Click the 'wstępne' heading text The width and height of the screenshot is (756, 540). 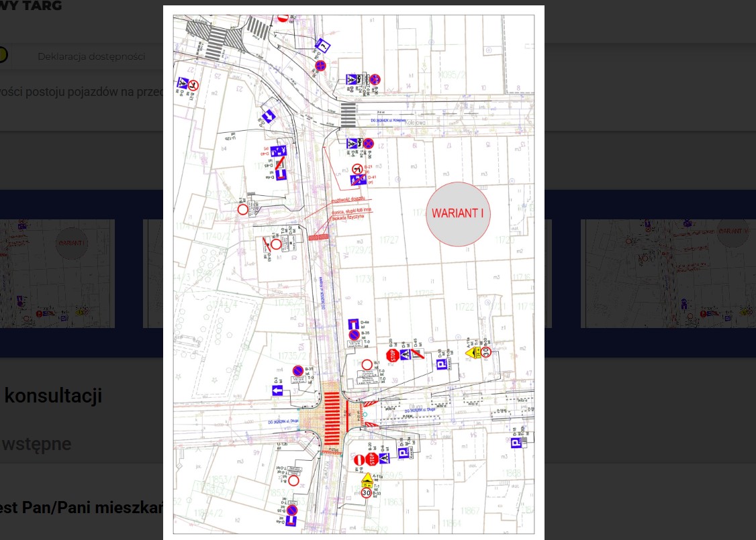(x=36, y=443)
